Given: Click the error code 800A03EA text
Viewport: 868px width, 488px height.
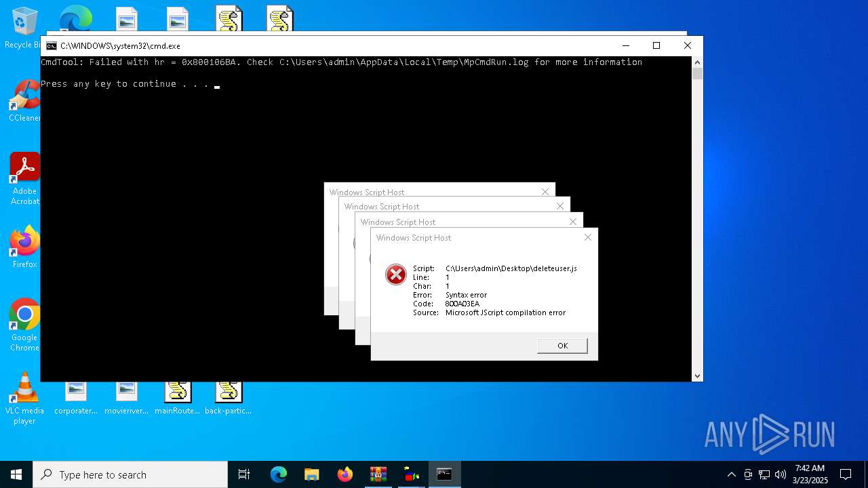Looking at the screenshot, I should [462, 304].
